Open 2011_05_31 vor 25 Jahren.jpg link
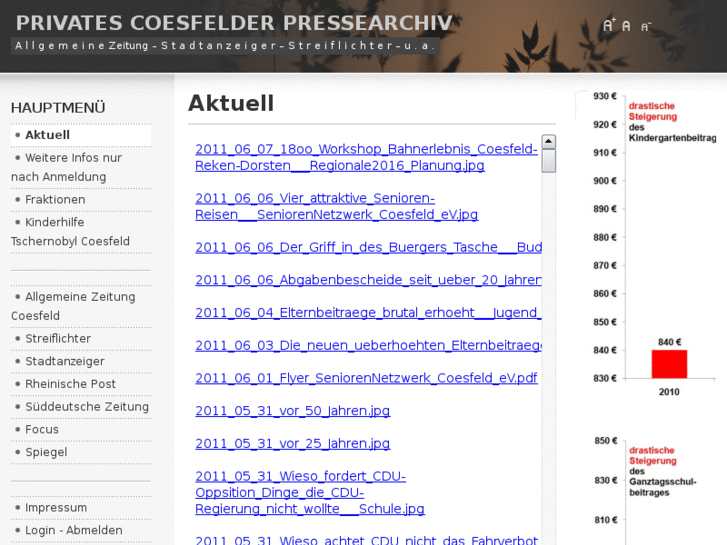727x545 pixels. 293,443
